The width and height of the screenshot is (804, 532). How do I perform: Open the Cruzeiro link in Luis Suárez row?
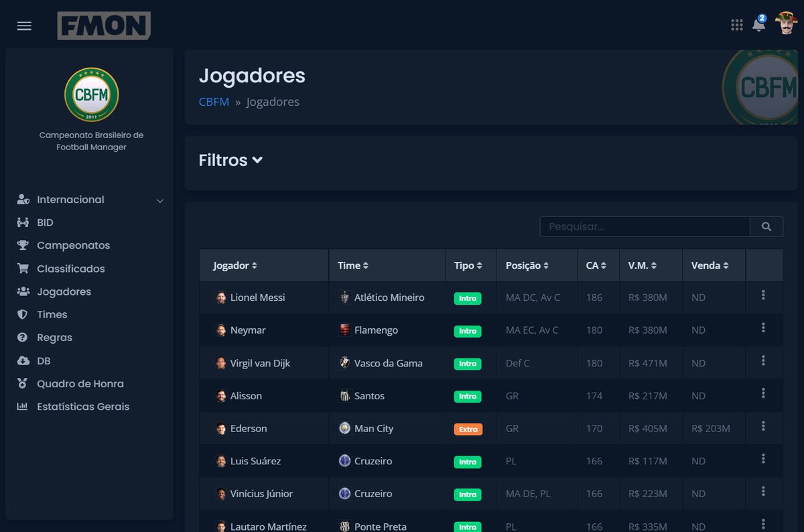(373, 461)
